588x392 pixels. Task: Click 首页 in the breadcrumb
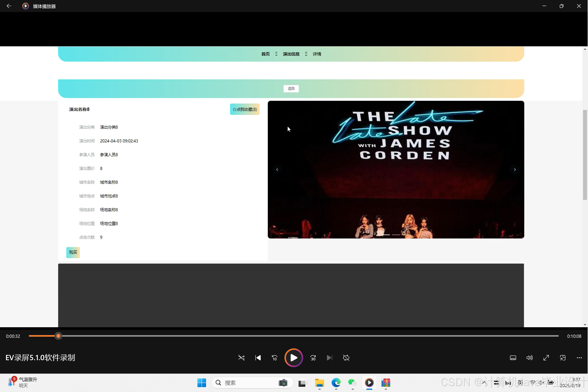[x=265, y=54]
